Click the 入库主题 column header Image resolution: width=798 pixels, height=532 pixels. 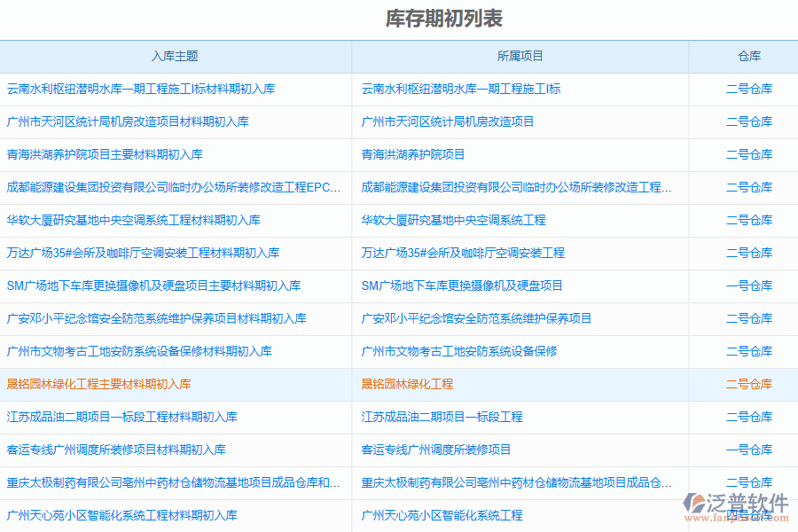[175, 56]
